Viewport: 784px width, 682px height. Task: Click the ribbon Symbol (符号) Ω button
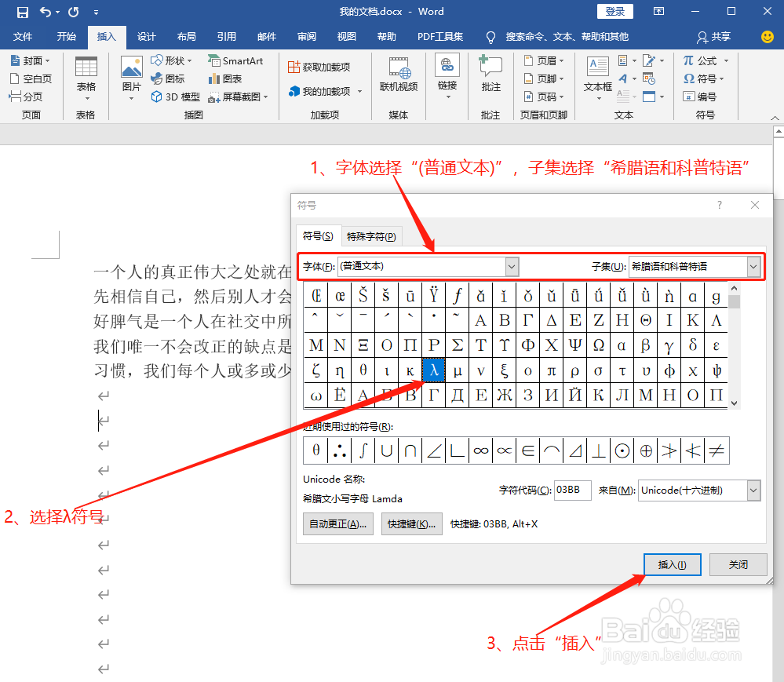point(699,78)
